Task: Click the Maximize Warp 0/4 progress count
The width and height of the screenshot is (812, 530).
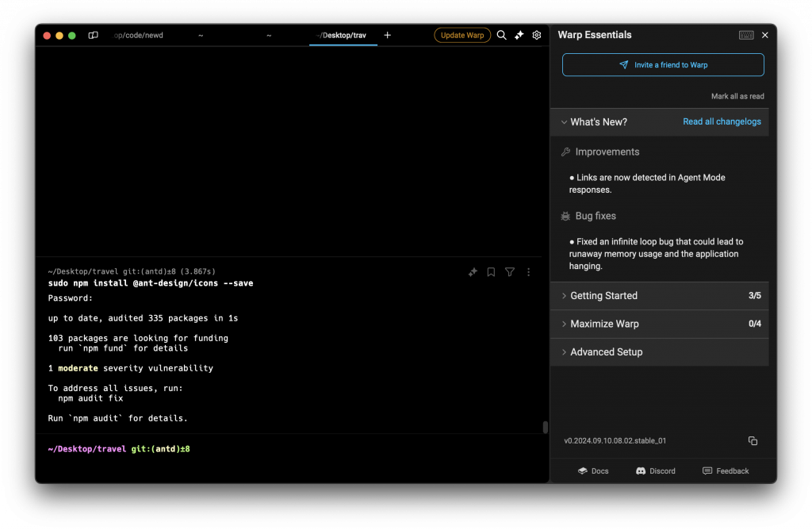Action: click(755, 324)
